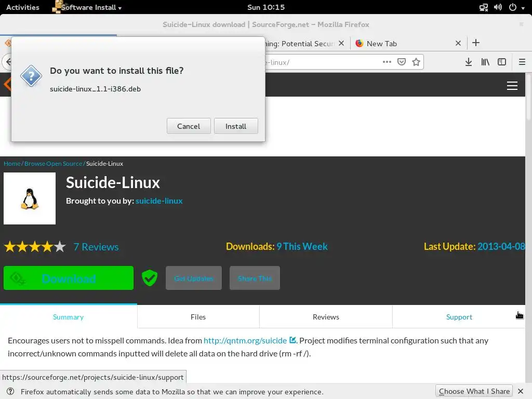
Task: Close the Potential Security tab
Action: click(341, 43)
